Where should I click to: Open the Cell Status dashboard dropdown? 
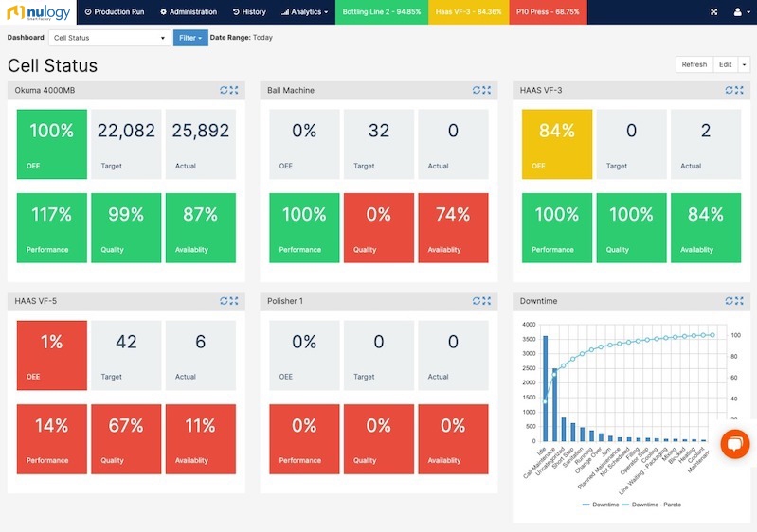[x=110, y=38]
